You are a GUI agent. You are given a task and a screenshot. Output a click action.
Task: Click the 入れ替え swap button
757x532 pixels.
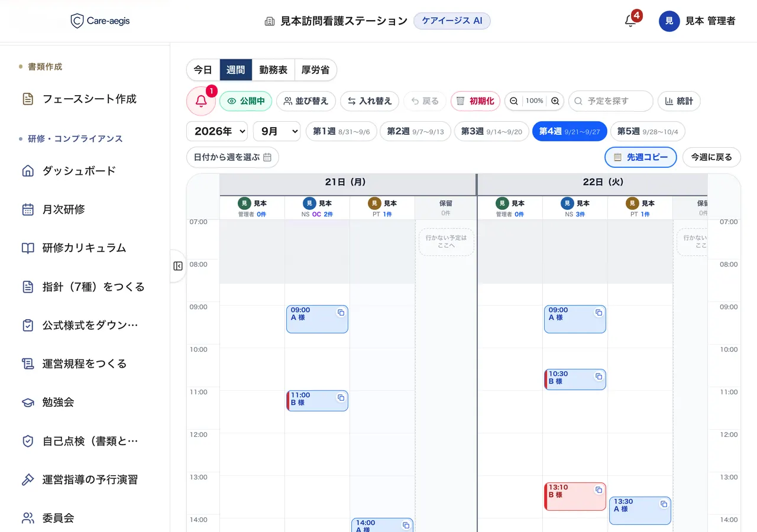[x=370, y=101]
